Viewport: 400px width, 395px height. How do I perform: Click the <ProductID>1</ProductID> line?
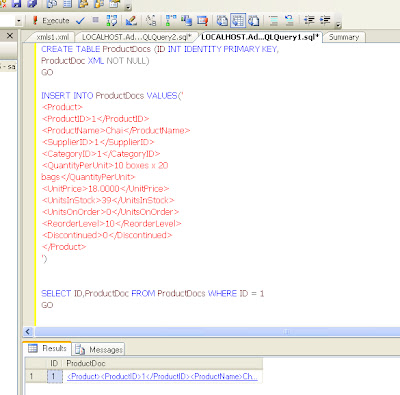[x=95, y=119]
